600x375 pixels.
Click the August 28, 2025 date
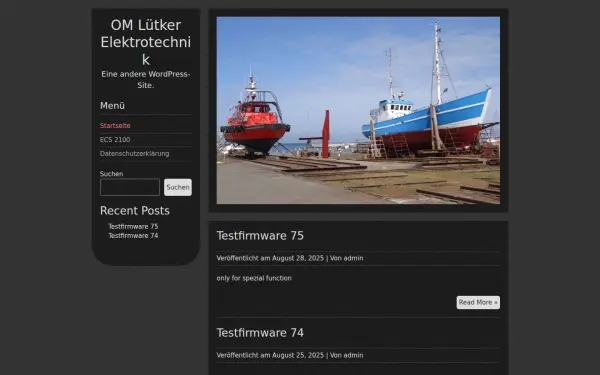point(298,258)
